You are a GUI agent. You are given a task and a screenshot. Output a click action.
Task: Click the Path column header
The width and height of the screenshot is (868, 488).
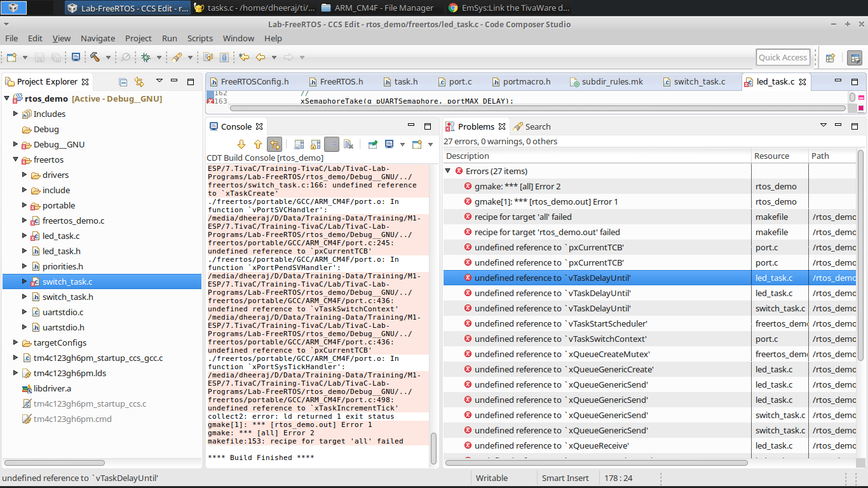(x=832, y=156)
